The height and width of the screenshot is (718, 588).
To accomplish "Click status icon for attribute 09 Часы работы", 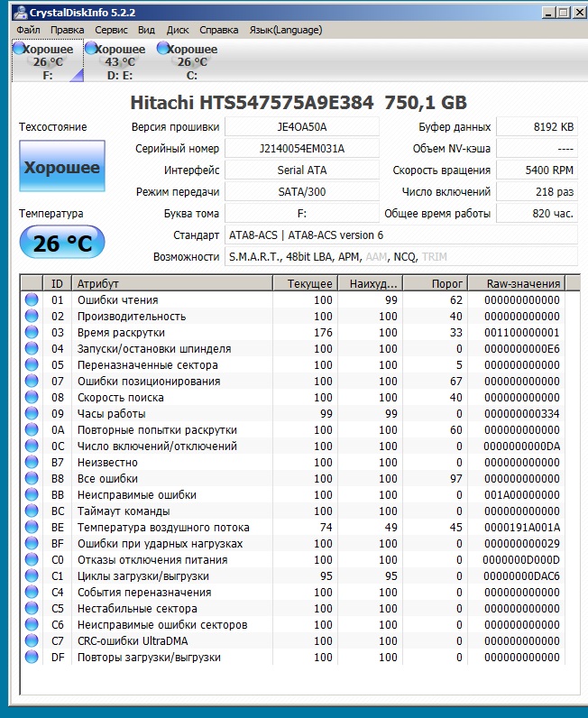I will click(x=32, y=413).
